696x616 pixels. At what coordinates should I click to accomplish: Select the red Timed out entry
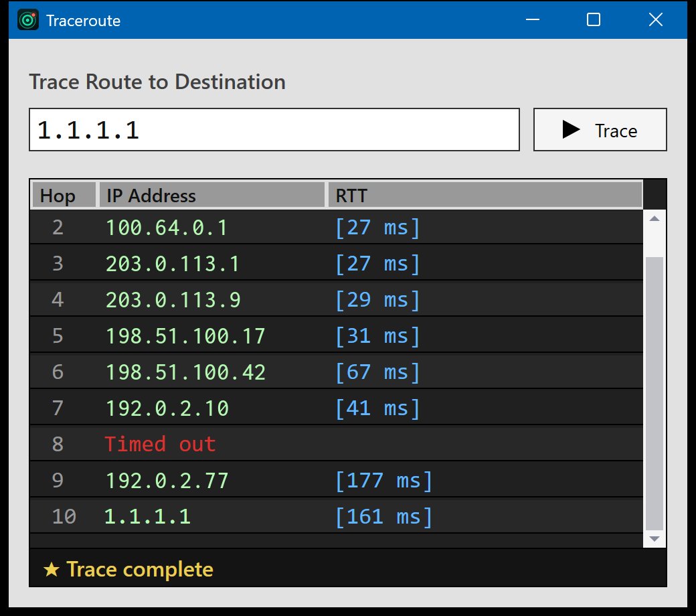pyautogui.click(x=160, y=444)
